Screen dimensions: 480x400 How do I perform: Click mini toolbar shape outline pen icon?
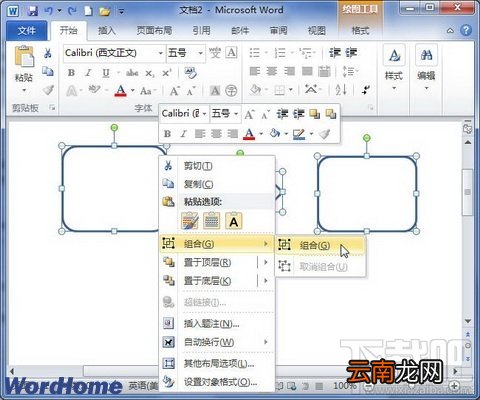tap(298, 134)
